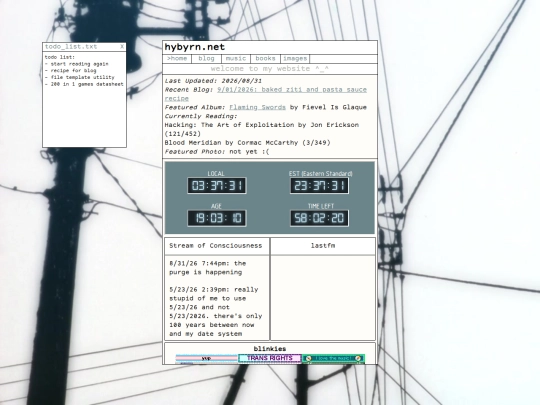Click the 'welcome to my website' banner
Image resolution: width=540 pixels, height=405 pixels.
(270, 69)
